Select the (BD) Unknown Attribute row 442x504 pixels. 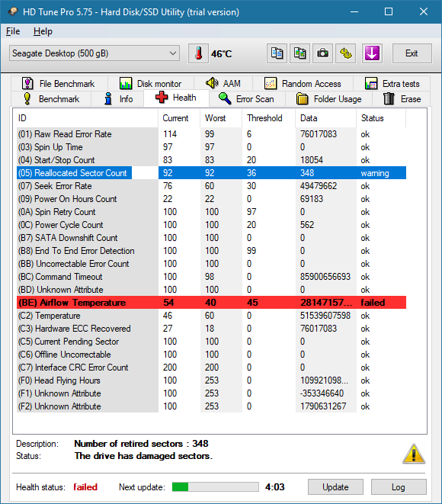coord(211,290)
